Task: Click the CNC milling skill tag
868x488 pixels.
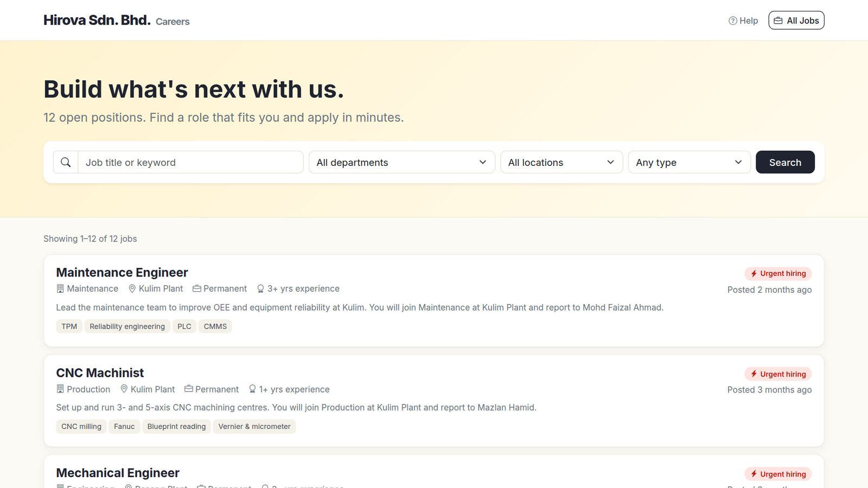Action: click(x=81, y=426)
